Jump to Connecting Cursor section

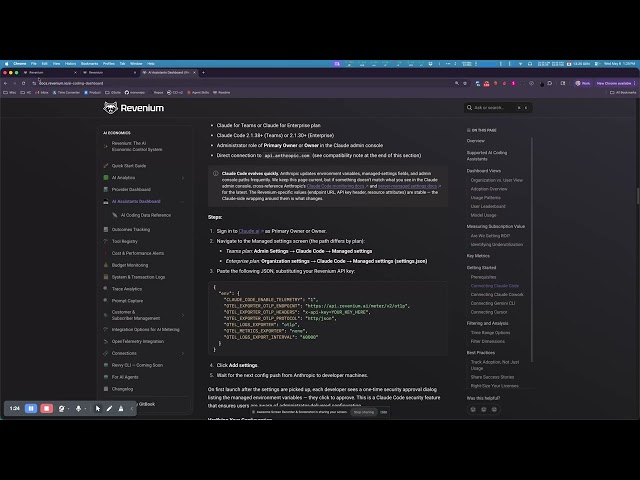[x=489, y=312]
